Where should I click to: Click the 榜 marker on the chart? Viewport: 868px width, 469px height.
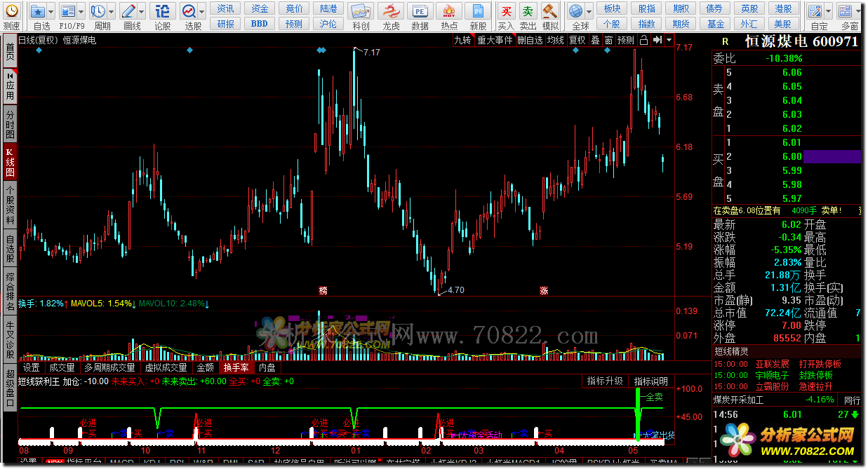click(323, 290)
